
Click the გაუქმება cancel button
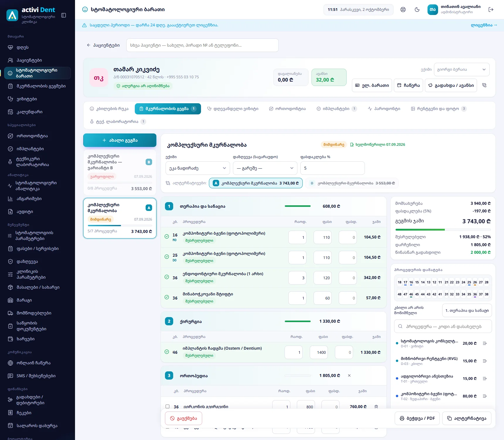[x=183, y=418]
